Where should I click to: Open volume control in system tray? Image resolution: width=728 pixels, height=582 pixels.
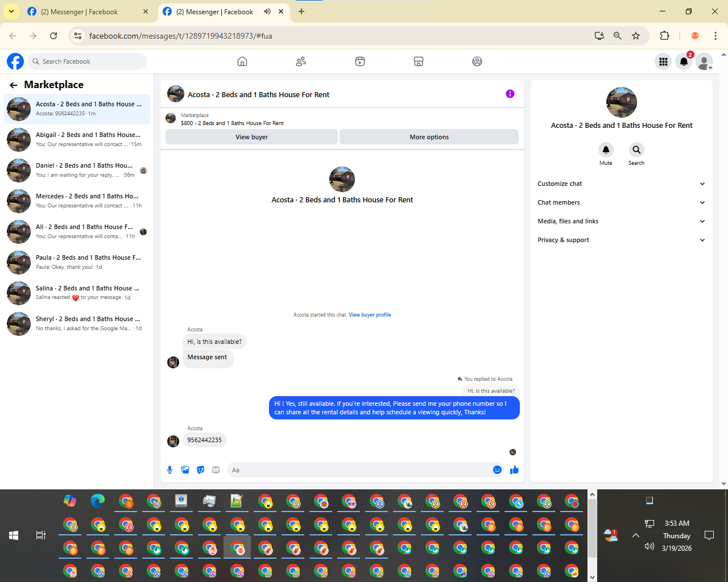[650, 546]
